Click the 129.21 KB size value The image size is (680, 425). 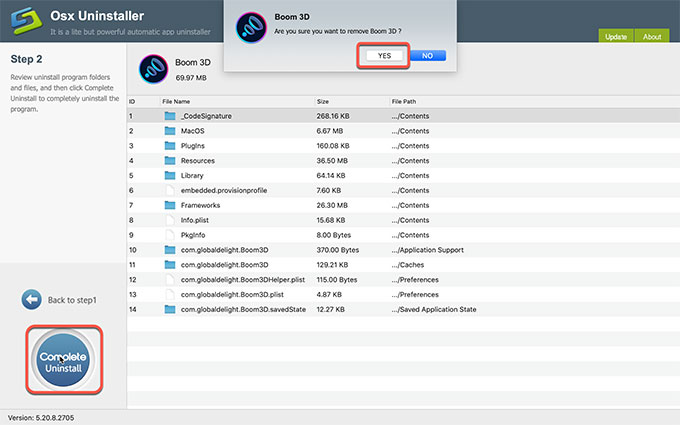pyautogui.click(x=332, y=265)
